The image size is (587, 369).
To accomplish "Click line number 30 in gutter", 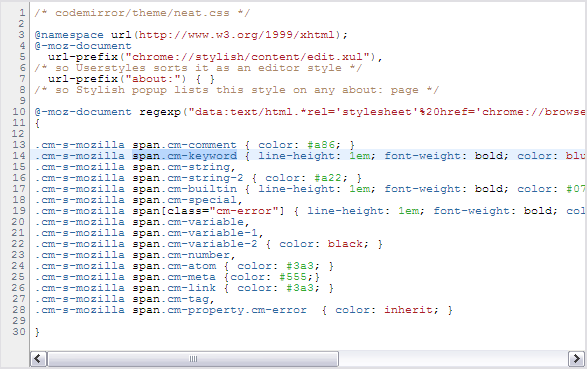I will 19,332.
